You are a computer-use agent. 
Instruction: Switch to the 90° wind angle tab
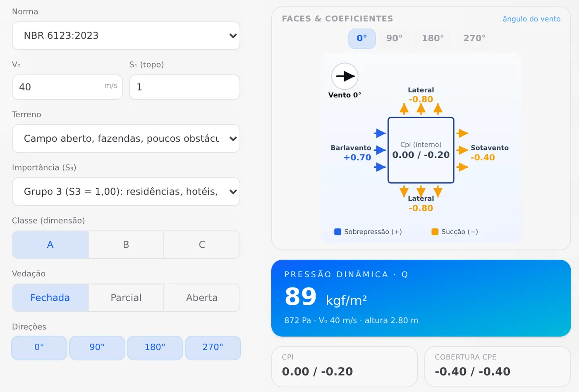click(x=395, y=38)
